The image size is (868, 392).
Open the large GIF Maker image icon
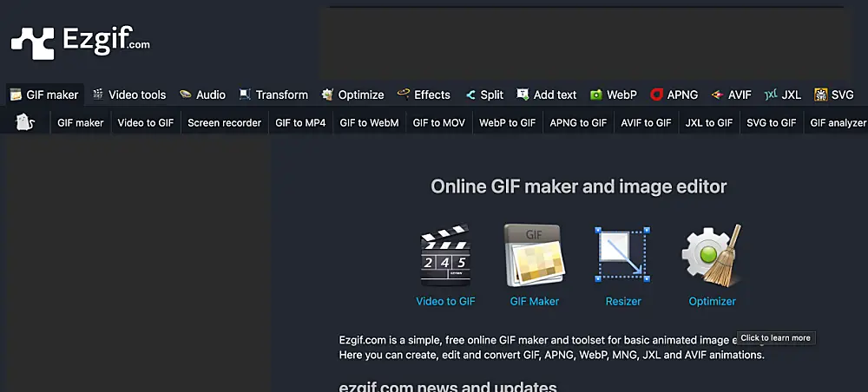coord(535,255)
